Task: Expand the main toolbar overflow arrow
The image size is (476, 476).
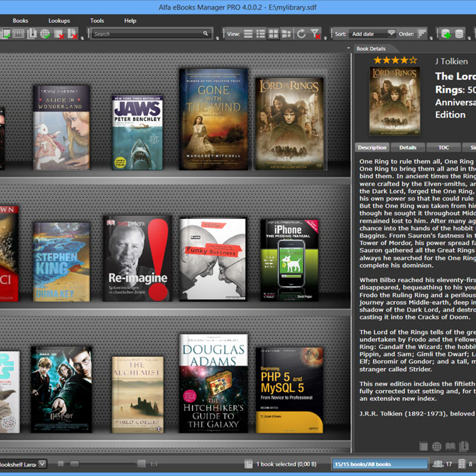Action: tap(82, 38)
